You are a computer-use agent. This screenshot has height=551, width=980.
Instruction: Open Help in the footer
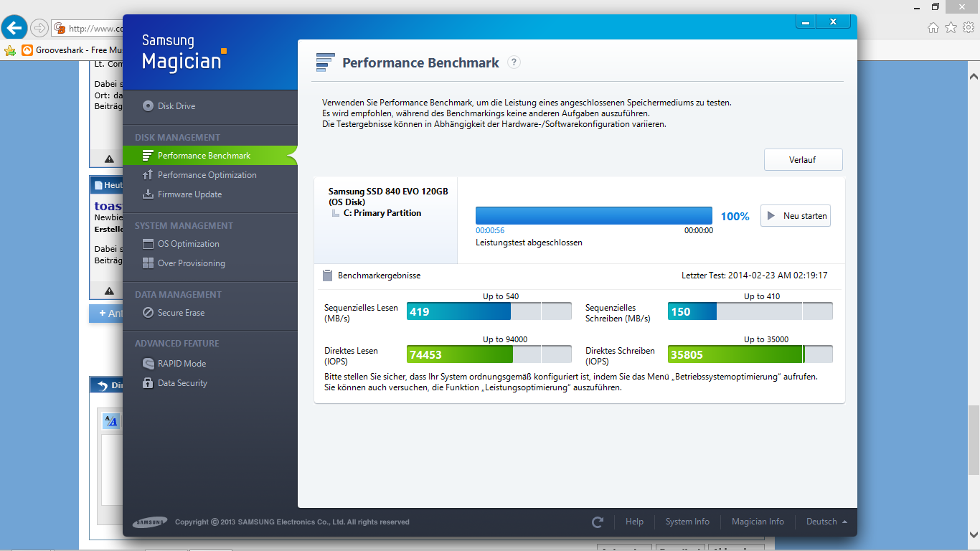click(x=634, y=522)
